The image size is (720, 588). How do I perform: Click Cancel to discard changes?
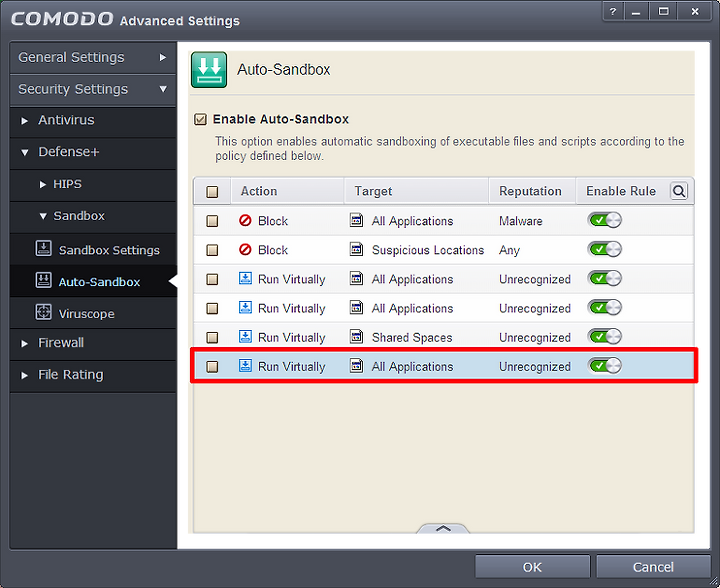[x=653, y=567]
